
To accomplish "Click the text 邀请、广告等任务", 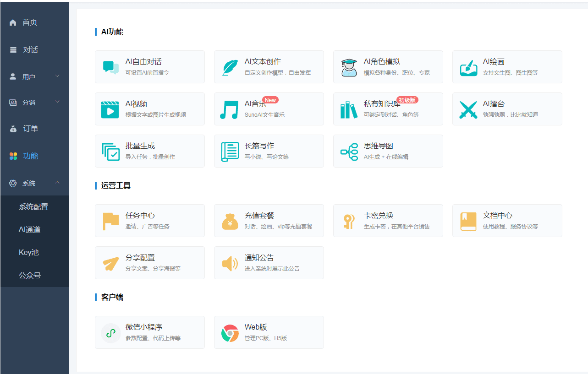I will [148, 227].
